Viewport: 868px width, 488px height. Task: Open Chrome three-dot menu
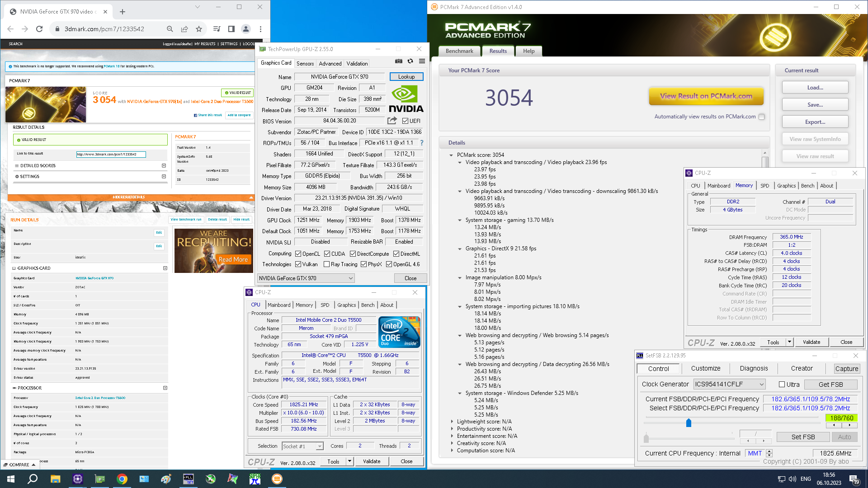(260, 29)
